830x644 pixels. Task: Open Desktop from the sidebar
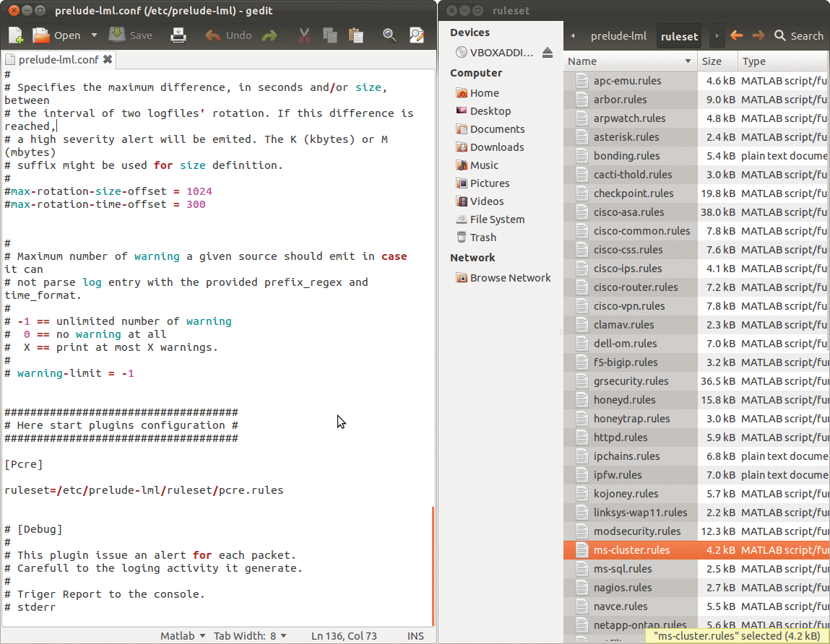point(483,111)
